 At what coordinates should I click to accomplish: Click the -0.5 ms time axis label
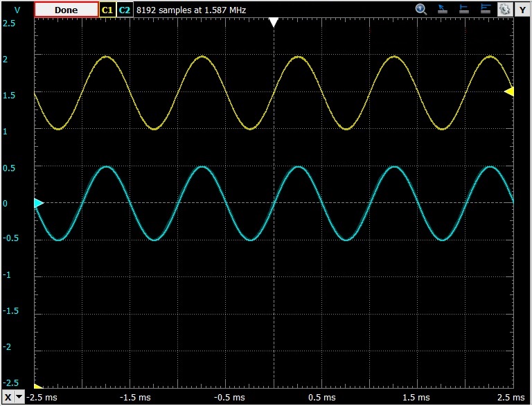point(229,397)
